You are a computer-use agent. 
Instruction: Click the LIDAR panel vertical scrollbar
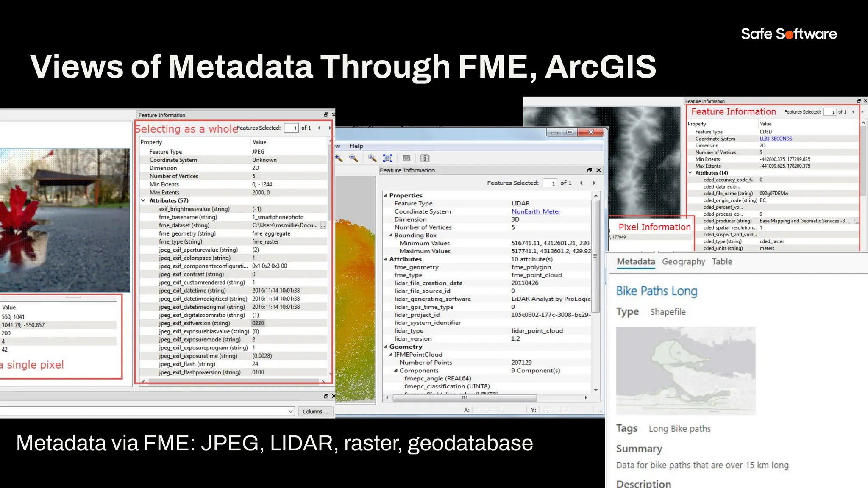tap(596, 255)
